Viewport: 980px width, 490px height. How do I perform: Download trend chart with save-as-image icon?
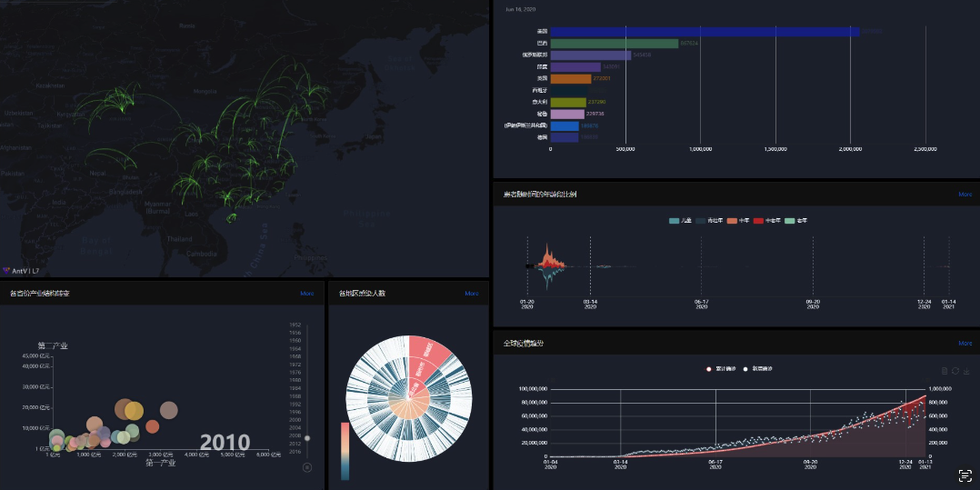coord(967,371)
